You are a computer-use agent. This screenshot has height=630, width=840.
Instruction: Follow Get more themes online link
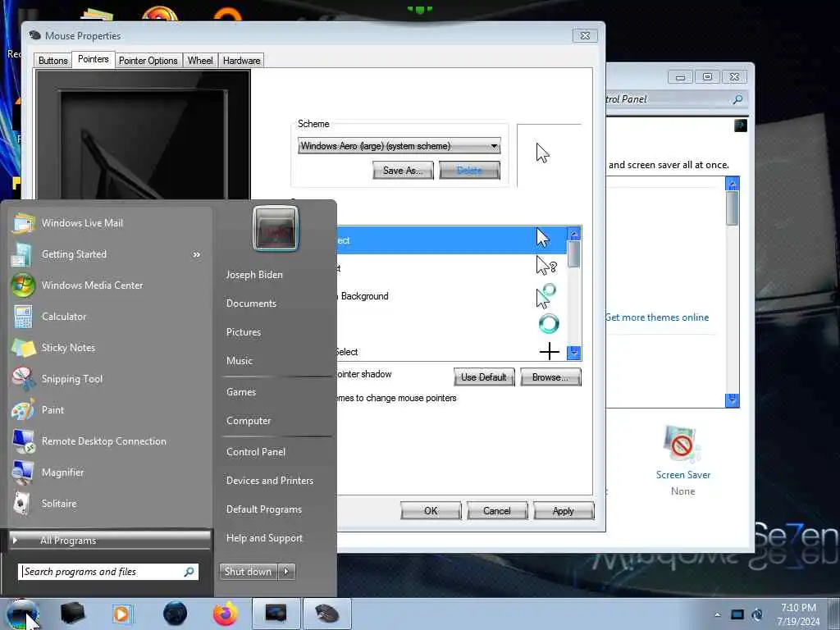657,317
